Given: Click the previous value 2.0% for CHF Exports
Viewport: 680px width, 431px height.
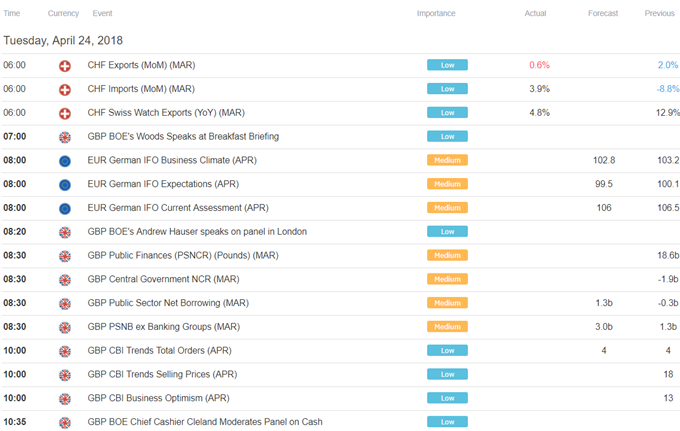Looking at the screenshot, I should pyautogui.click(x=667, y=65).
